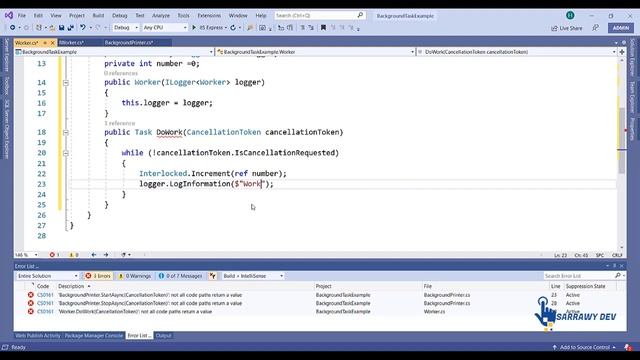Image resolution: width=640 pixels, height=360 pixels.
Task: Open CS0161 link for Worker.DoWork error
Action: (45, 311)
